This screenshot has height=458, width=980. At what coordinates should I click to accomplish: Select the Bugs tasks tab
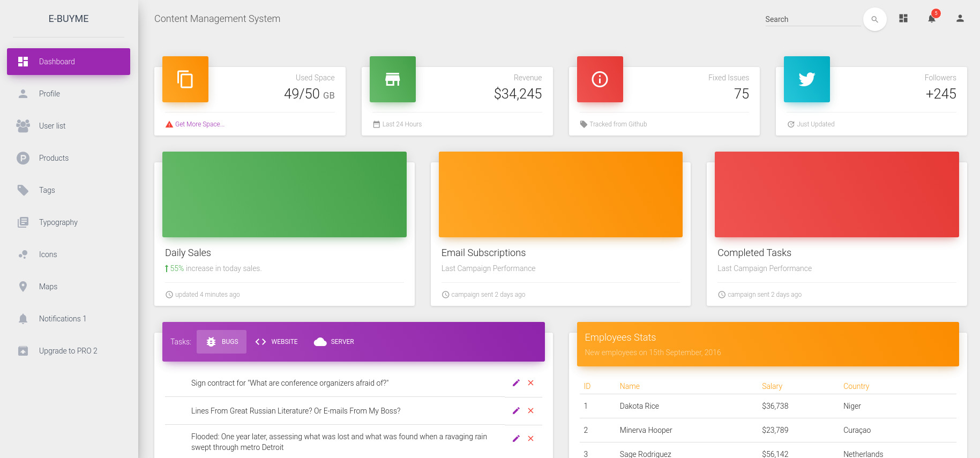222,342
